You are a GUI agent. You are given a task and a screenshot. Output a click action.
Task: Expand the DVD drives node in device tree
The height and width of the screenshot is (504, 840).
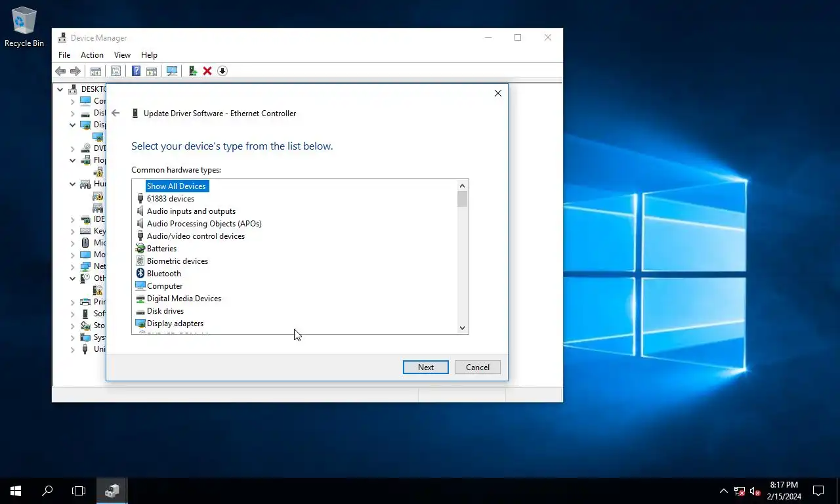point(73,148)
